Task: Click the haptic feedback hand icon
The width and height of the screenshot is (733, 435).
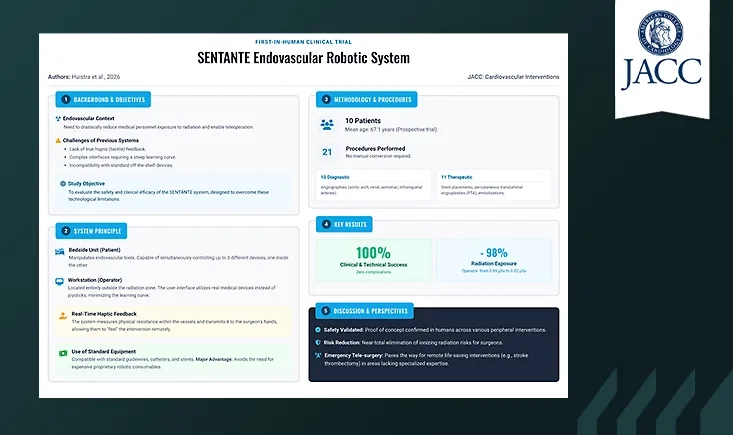Action: click(63, 316)
